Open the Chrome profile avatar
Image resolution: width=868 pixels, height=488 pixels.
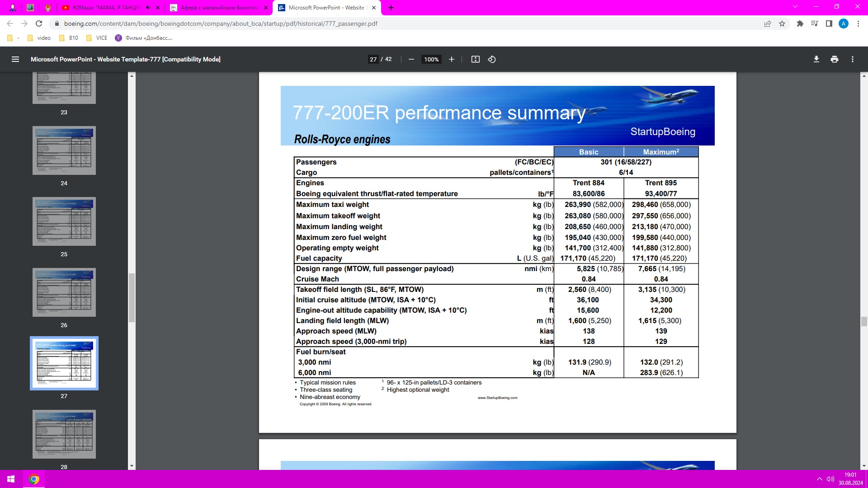click(844, 23)
